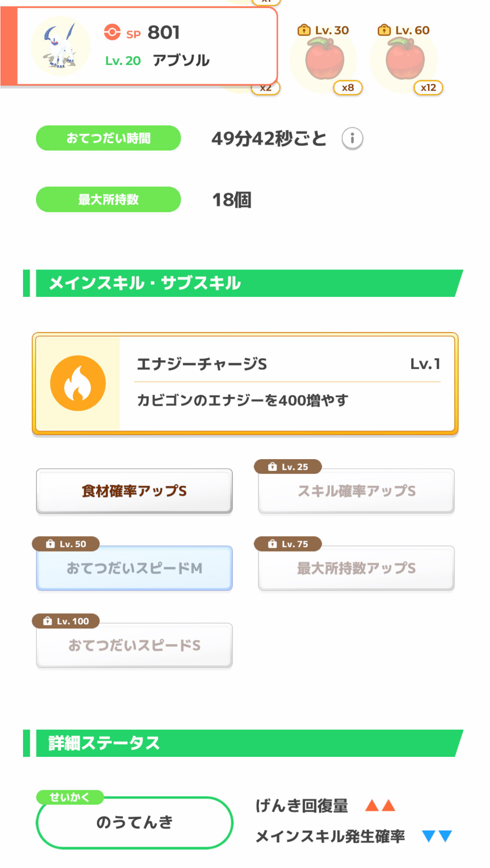
Task: Select the 食材確率アップS sub skill
Action: 134,491
